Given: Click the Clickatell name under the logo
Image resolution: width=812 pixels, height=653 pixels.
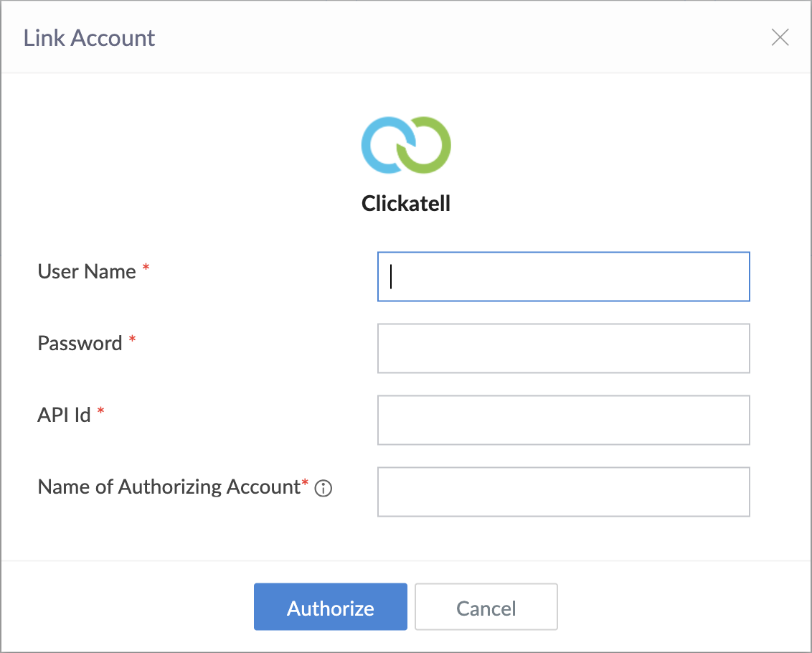Looking at the screenshot, I should tap(406, 204).
